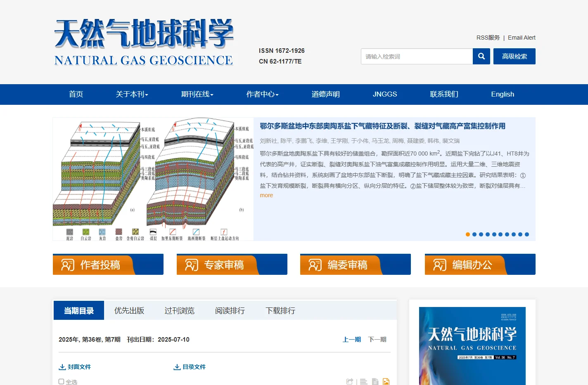Expand the 关于本刊 dropdown menu
This screenshot has height=385, width=588.
click(132, 94)
